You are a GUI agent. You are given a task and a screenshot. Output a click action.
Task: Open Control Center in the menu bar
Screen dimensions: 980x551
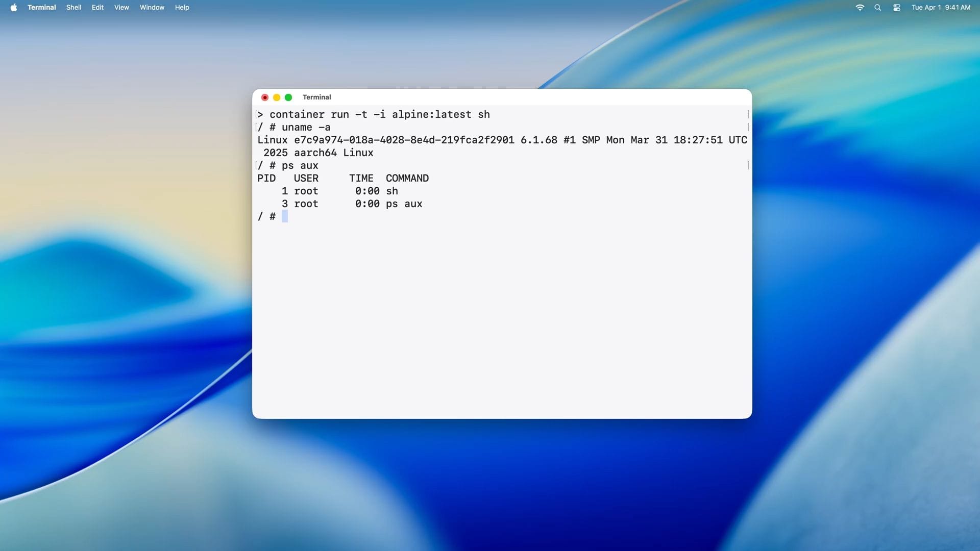click(896, 7)
